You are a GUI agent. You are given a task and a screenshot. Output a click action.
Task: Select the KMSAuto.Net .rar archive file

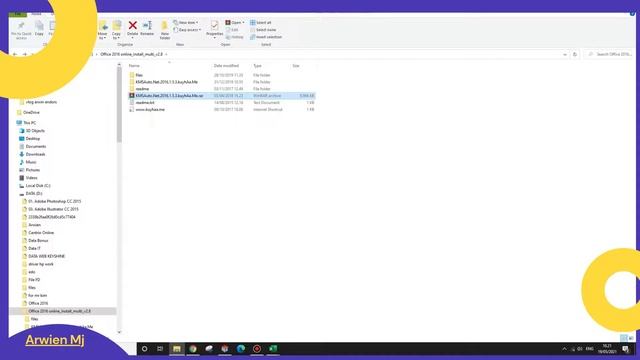pos(222,96)
